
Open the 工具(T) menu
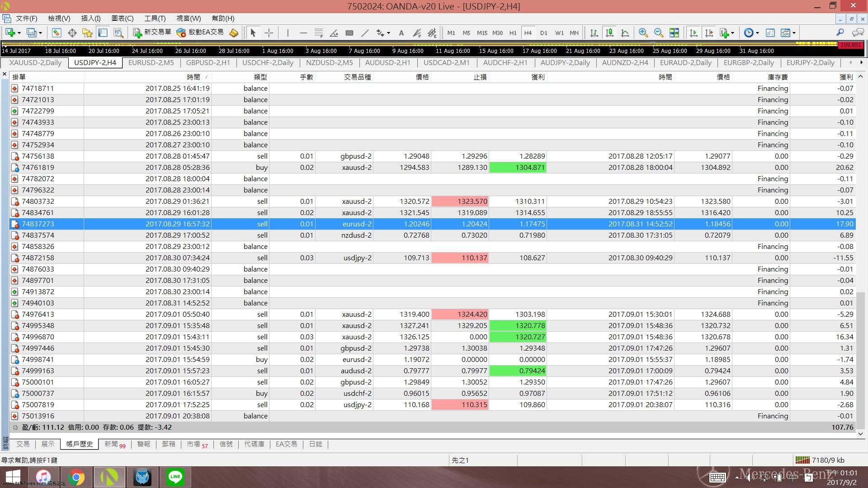(x=155, y=19)
